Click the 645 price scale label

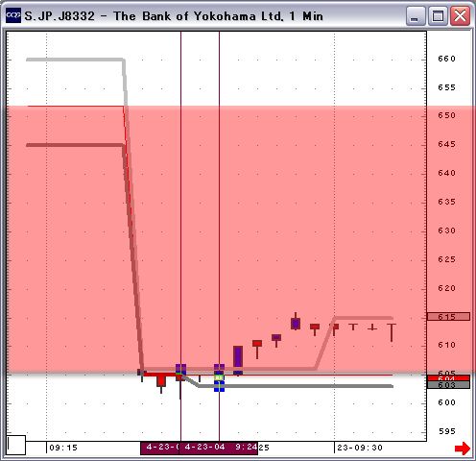click(446, 144)
